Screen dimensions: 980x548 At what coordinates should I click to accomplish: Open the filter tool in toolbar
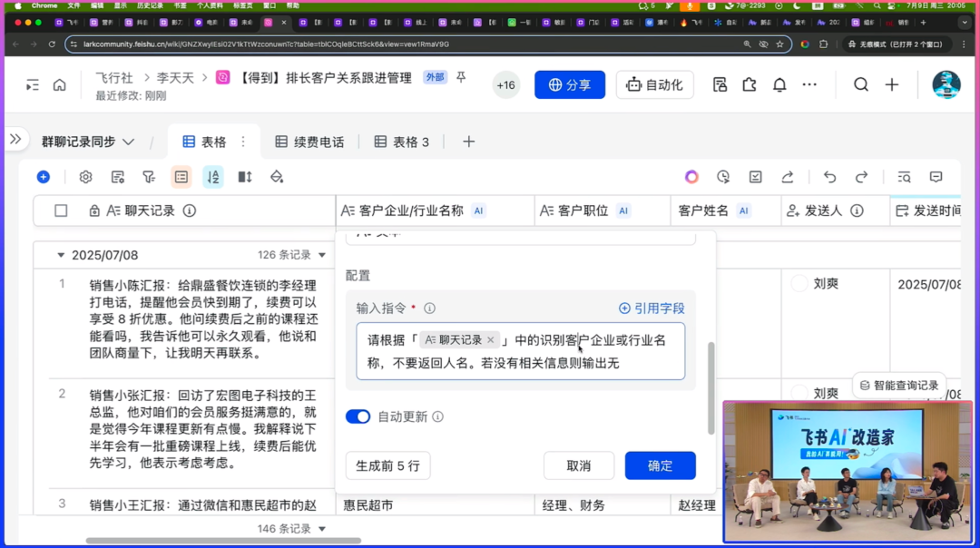click(149, 177)
